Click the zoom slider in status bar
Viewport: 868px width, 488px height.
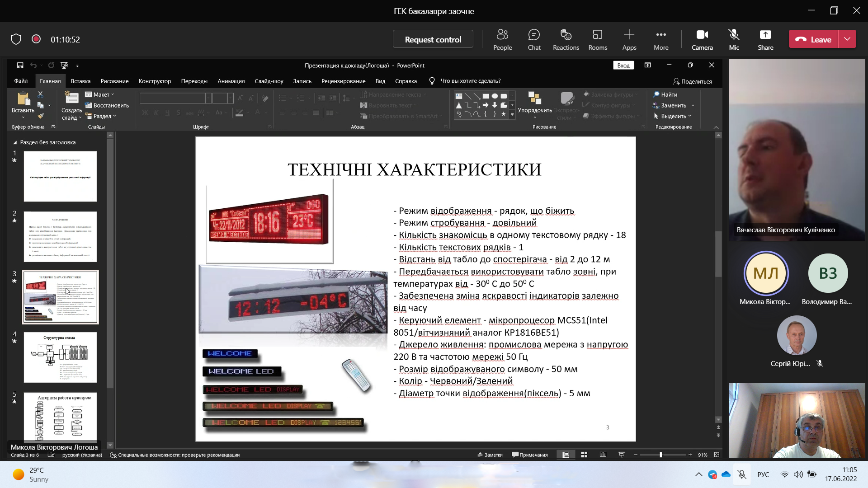[661, 455]
